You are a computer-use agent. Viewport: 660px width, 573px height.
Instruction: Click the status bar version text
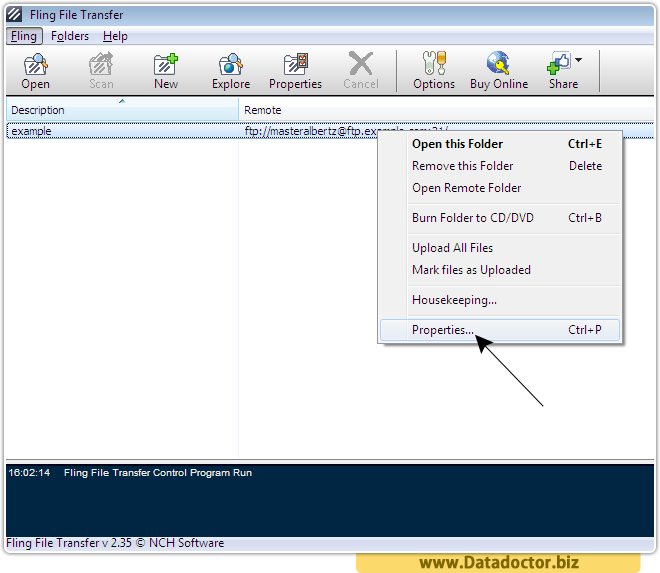click(115, 543)
